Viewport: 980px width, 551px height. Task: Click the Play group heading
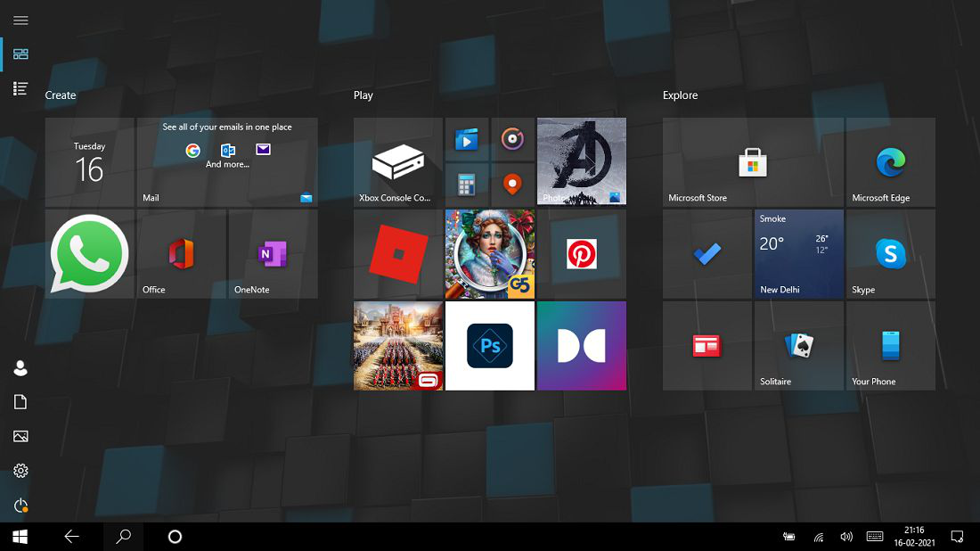coord(363,95)
